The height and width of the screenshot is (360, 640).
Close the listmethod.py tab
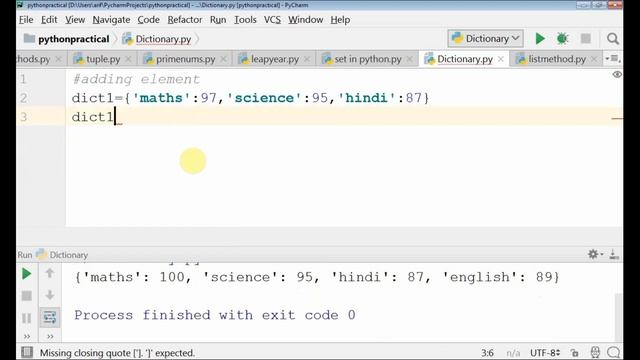point(594,59)
